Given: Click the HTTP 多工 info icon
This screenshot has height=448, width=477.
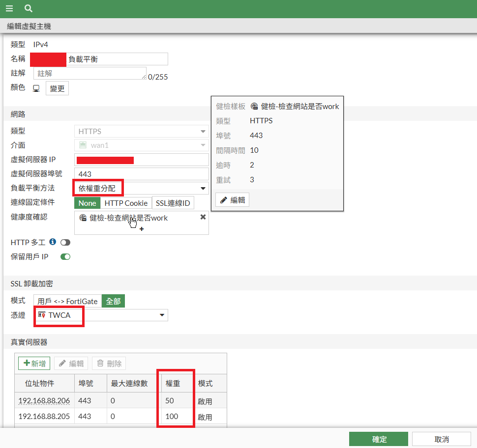Looking at the screenshot, I should [53, 242].
